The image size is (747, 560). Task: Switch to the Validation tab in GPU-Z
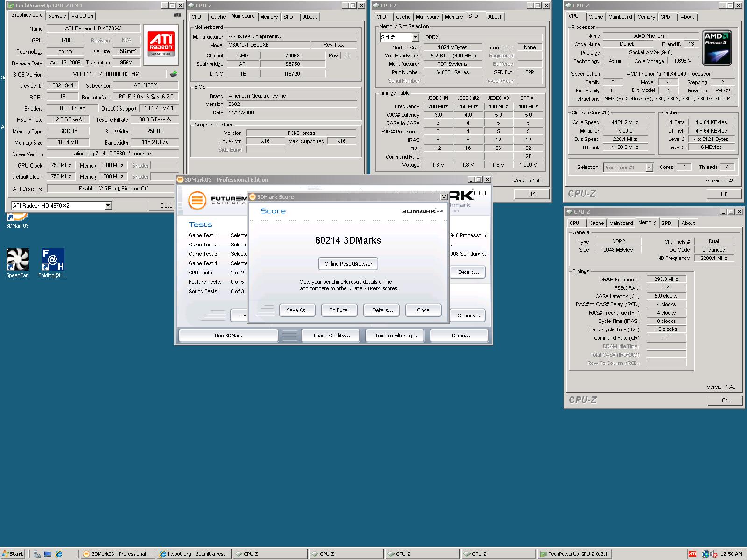[82, 15]
